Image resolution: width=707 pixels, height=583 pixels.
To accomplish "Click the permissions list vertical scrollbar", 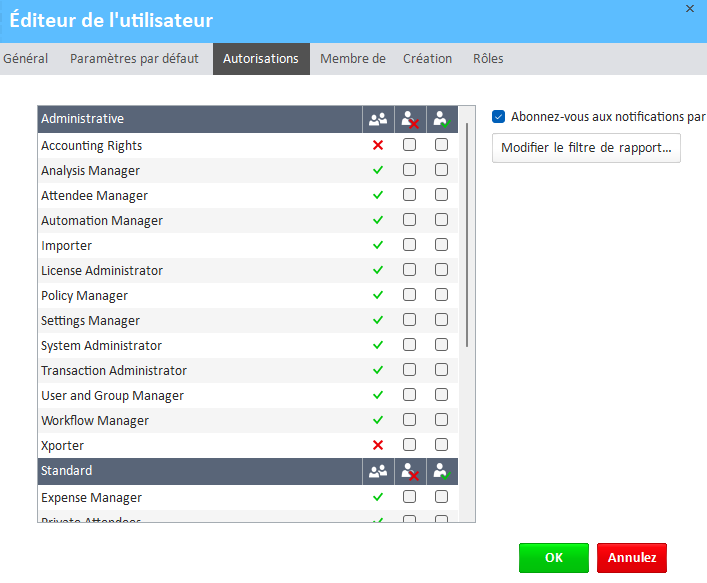I will [x=467, y=250].
